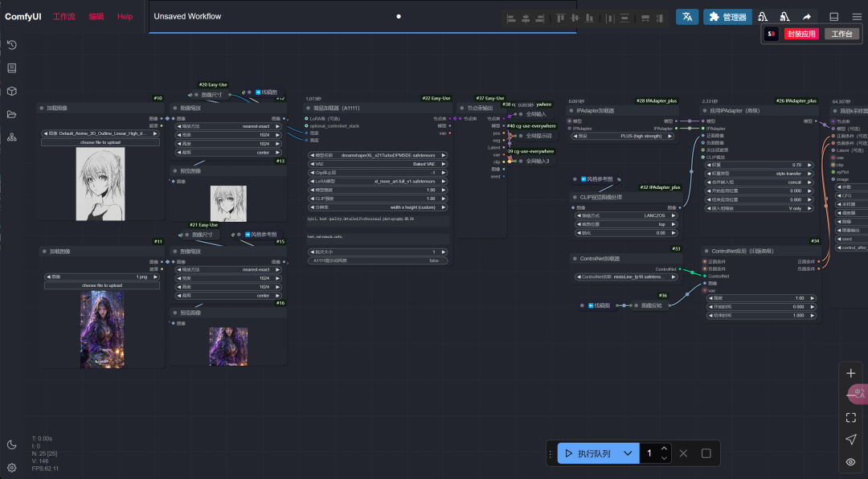Viewport: 868px width, 479px height.
Task: Open the queue history sidebar icon
Action: [11, 45]
